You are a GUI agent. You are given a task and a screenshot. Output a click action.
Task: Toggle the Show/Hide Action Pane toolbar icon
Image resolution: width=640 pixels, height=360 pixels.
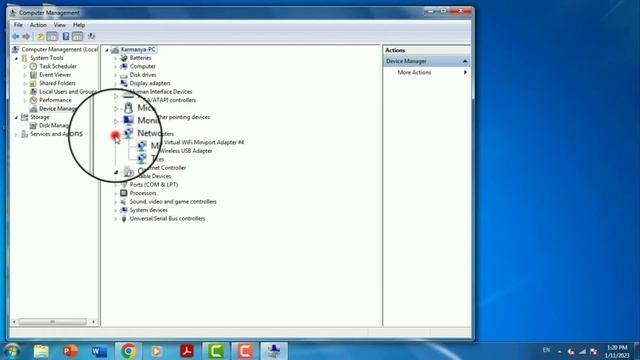pyautogui.click(x=78, y=37)
